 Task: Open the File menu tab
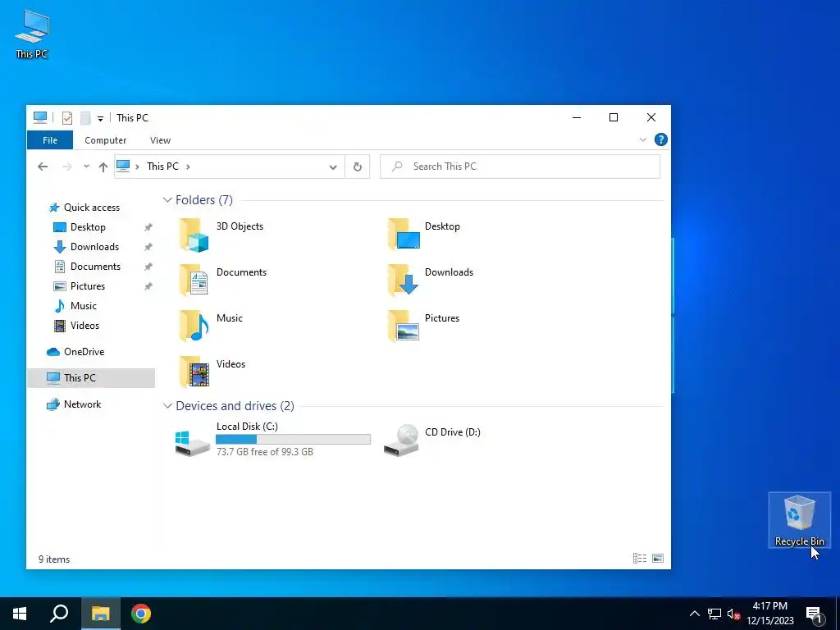tap(50, 140)
